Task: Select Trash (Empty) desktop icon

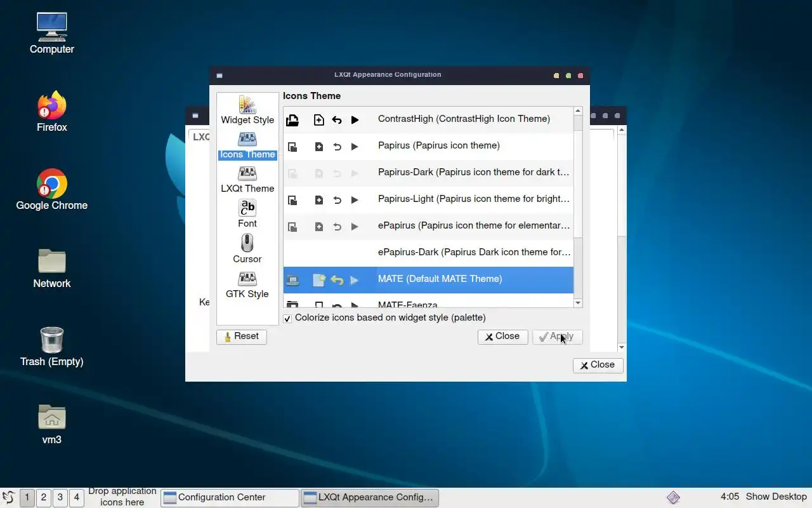Action: coord(52,346)
